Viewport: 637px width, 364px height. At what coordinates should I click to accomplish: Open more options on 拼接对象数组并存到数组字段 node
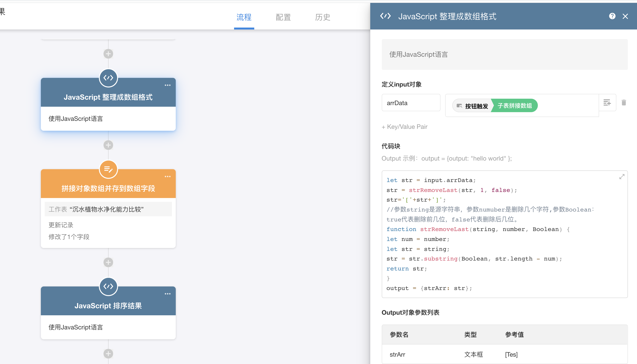(167, 177)
